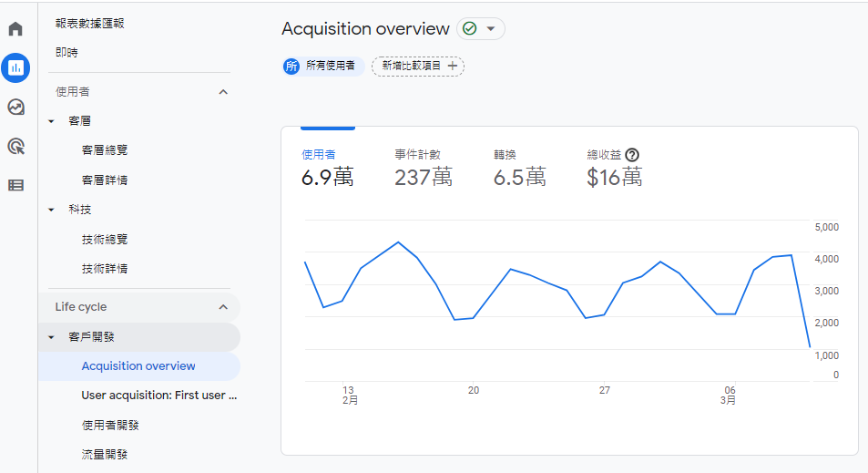Click the 1,000 y-axis label
The width and height of the screenshot is (868, 473).
(826, 355)
